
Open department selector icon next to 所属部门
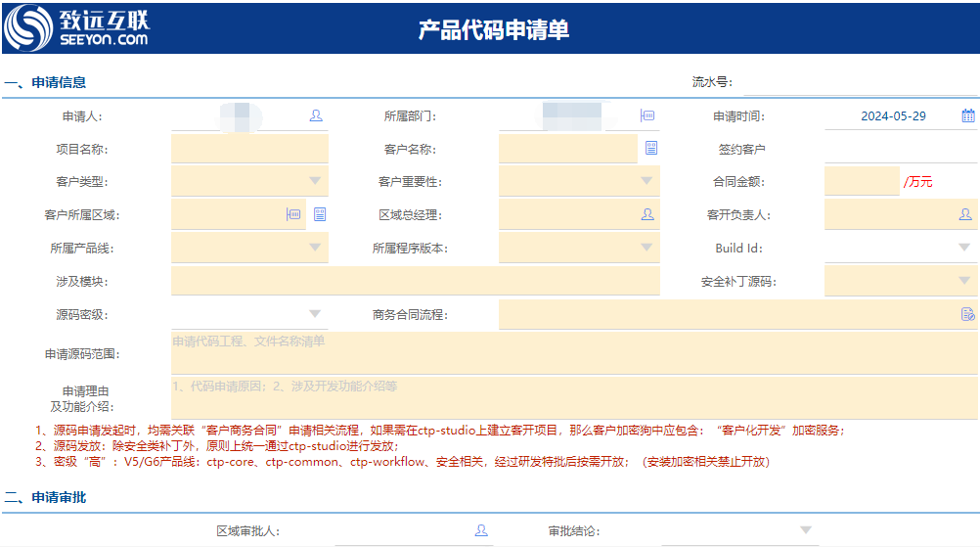click(x=646, y=115)
